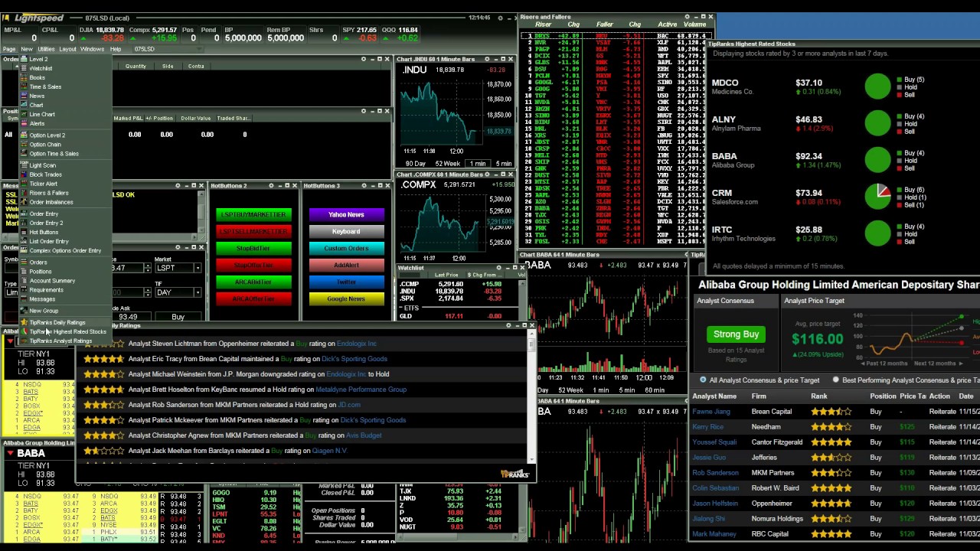
Task: Click the Rank column header in analyst table
Action: pos(818,396)
